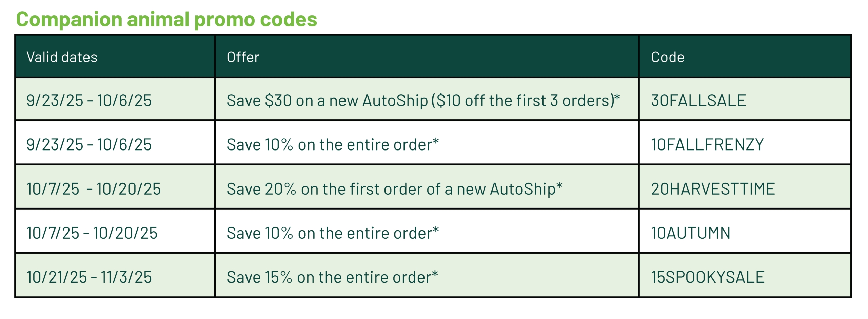The image size is (868, 319).
Task: Click the valid dates for the 30FALLSALE code
Action: (89, 100)
